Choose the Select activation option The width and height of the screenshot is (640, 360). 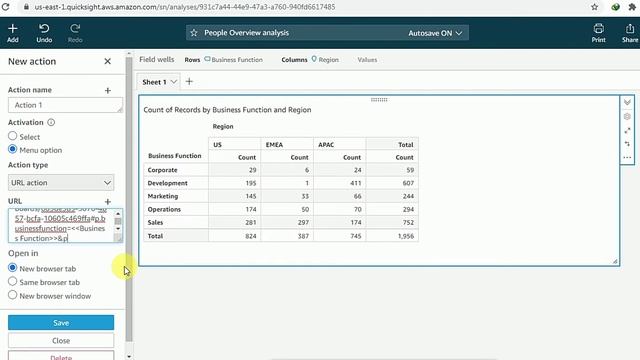pos(13,136)
